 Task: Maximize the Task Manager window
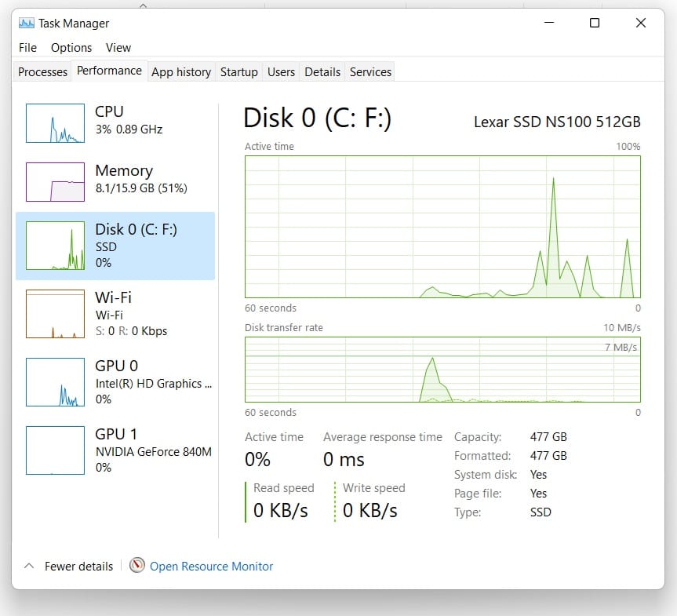point(595,23)
